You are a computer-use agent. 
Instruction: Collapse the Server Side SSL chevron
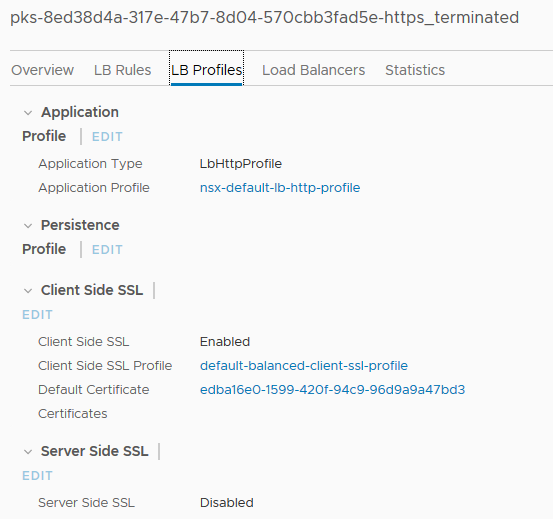tap(28, 452)
